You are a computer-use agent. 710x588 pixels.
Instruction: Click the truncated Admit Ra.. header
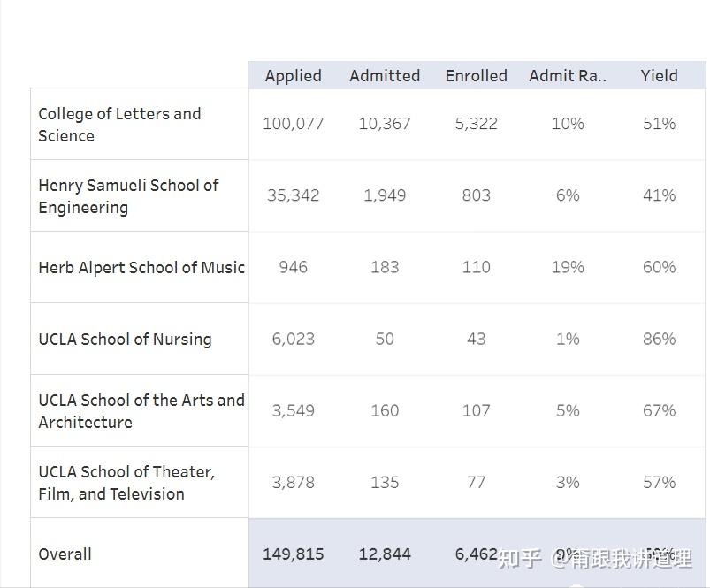[568, 76]
